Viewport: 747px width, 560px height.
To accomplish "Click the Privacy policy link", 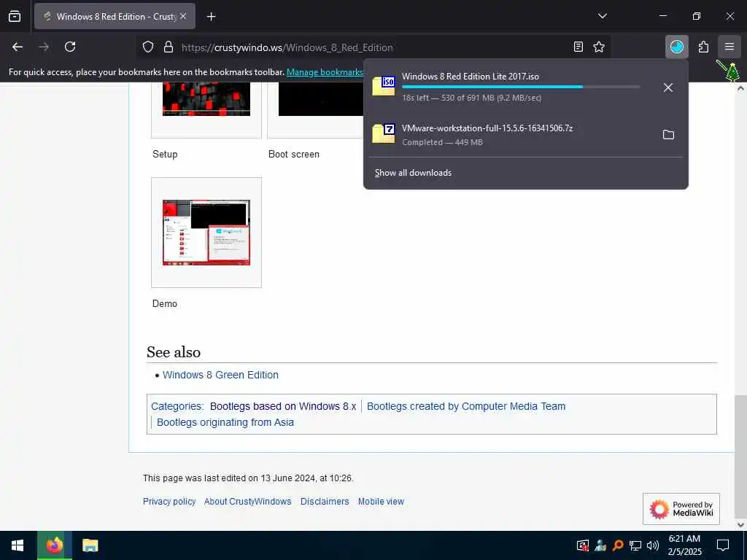I will point(169,502).
